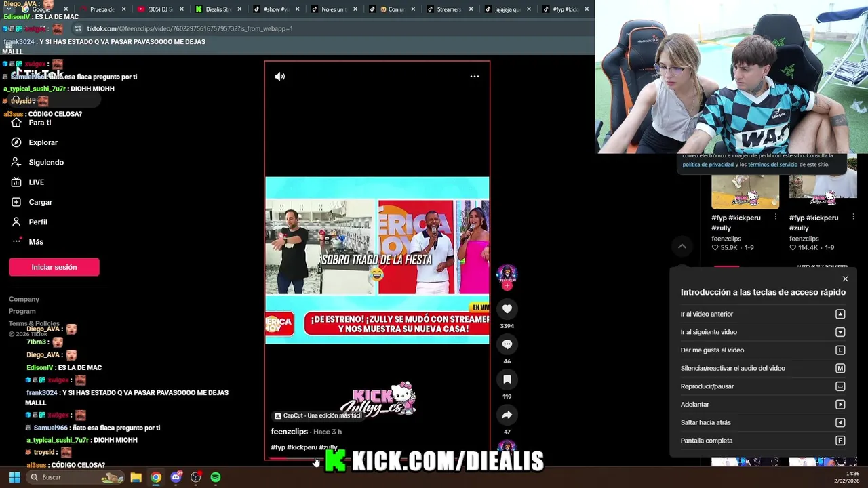Open Program footer link

coord(22,311)
